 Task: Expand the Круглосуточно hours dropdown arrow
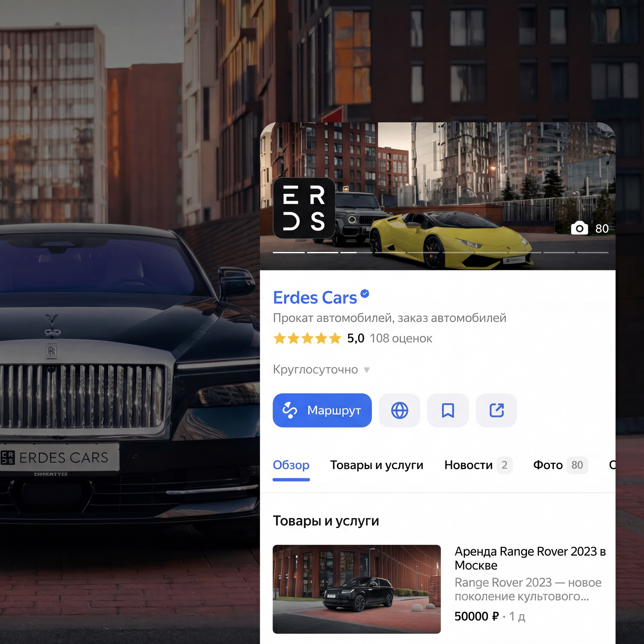pyautogui.click(x=367, y=370)
